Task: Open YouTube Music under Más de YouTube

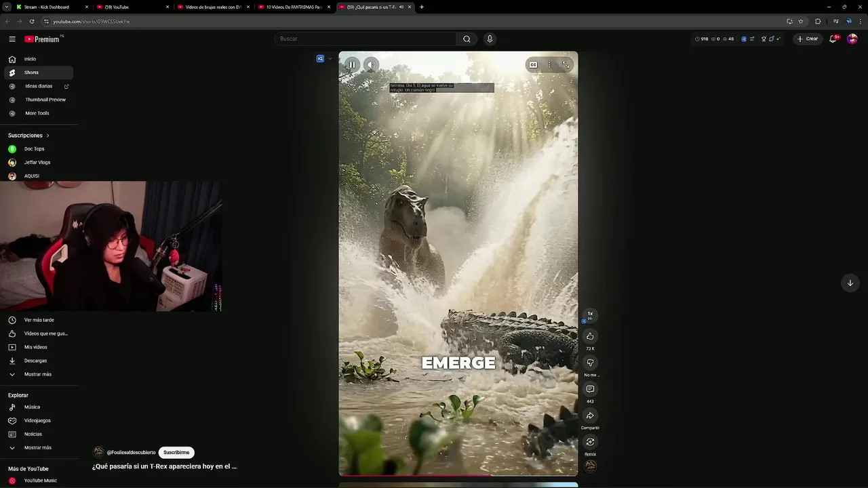Action: (39, 481)
